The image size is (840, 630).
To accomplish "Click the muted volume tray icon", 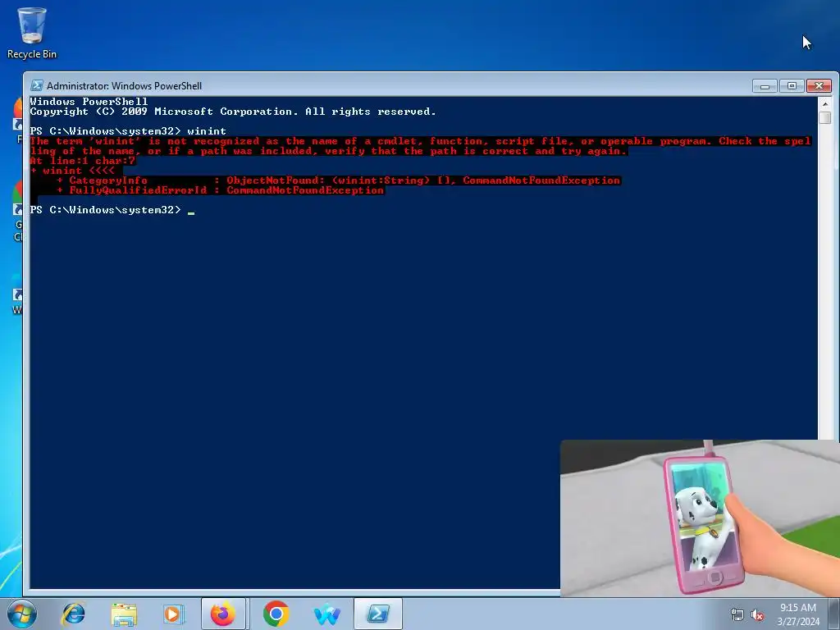I will [x=757, y=614].
